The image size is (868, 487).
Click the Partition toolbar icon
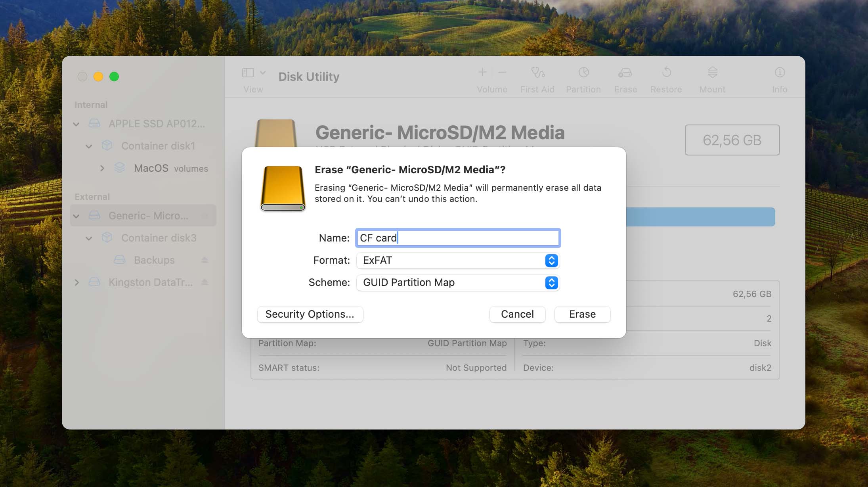pos(583,72)
